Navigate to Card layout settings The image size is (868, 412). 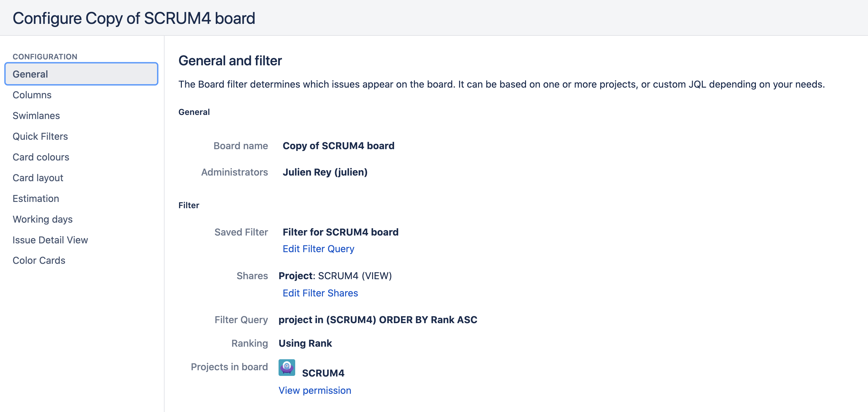(38, 178)
